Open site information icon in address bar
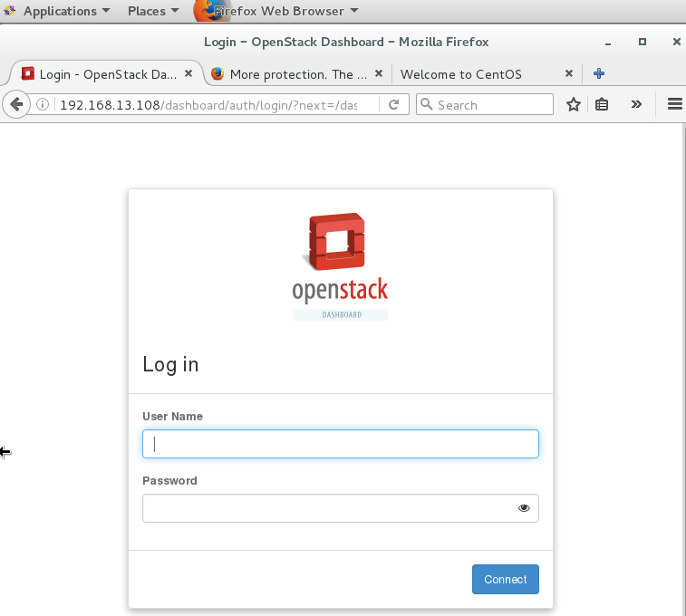686x616 pixels. coord(43,104)
